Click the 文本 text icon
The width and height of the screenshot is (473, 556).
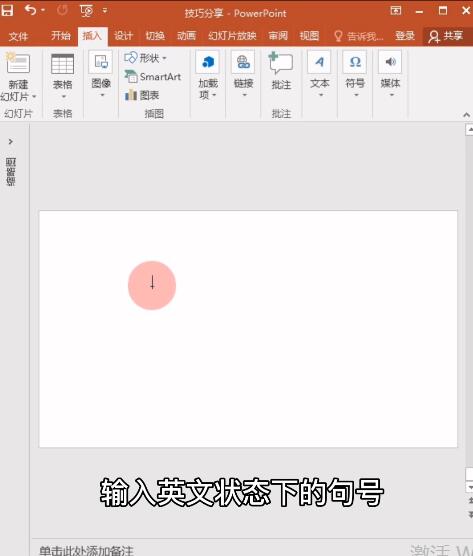319,62
